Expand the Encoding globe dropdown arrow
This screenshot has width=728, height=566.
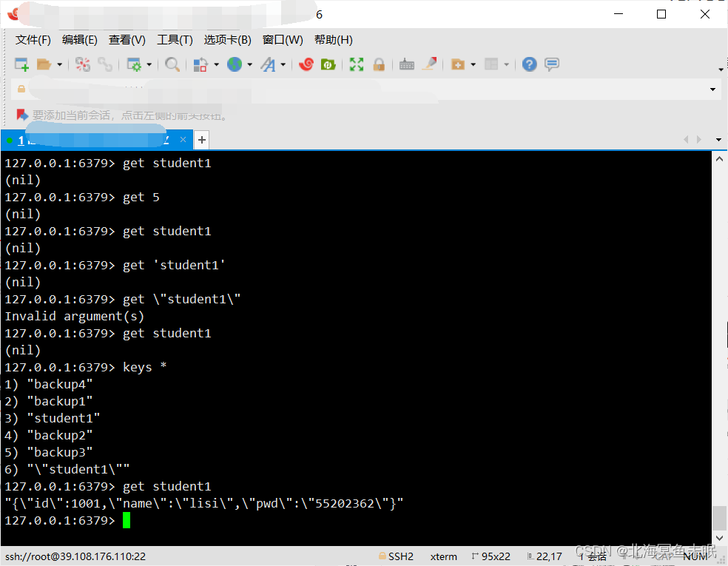pyautogui.click(x=250, y=64)
